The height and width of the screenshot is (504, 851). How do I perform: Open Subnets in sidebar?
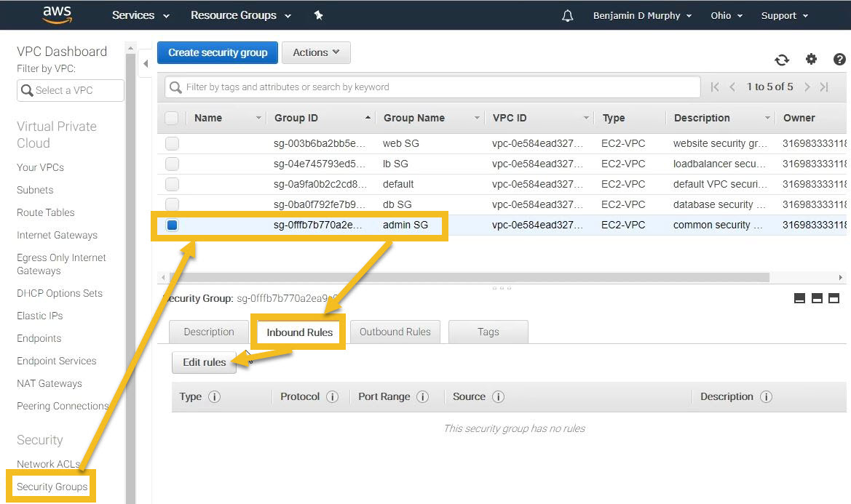(x=35, y=191)
